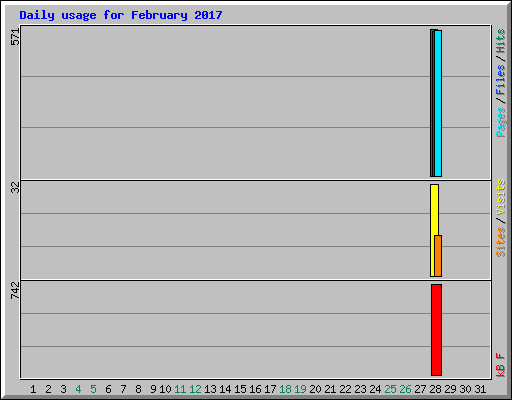Image resolution: width=512 pixels, height=400 pixels.
Task: Click green weekend day 19 label
Action: (x=300, y=389)
